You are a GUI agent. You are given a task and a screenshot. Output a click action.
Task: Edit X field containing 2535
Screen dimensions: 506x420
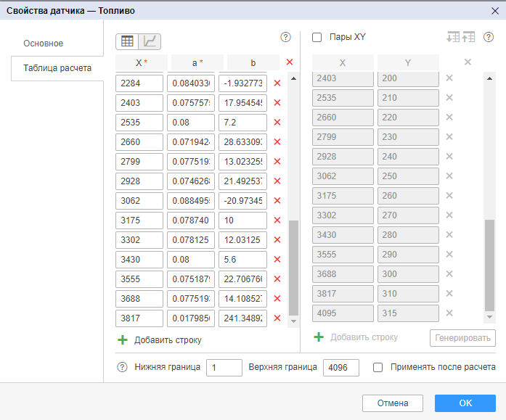[x=139, y=123]
